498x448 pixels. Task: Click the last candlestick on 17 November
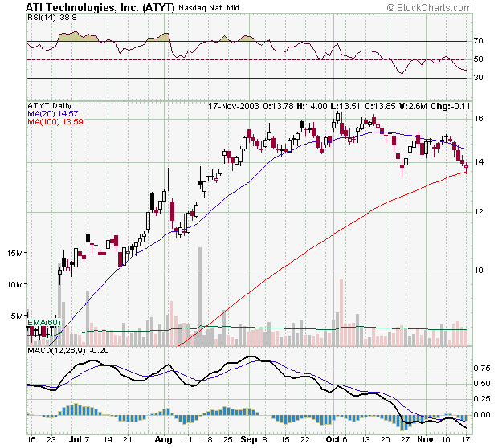point(466,167)
